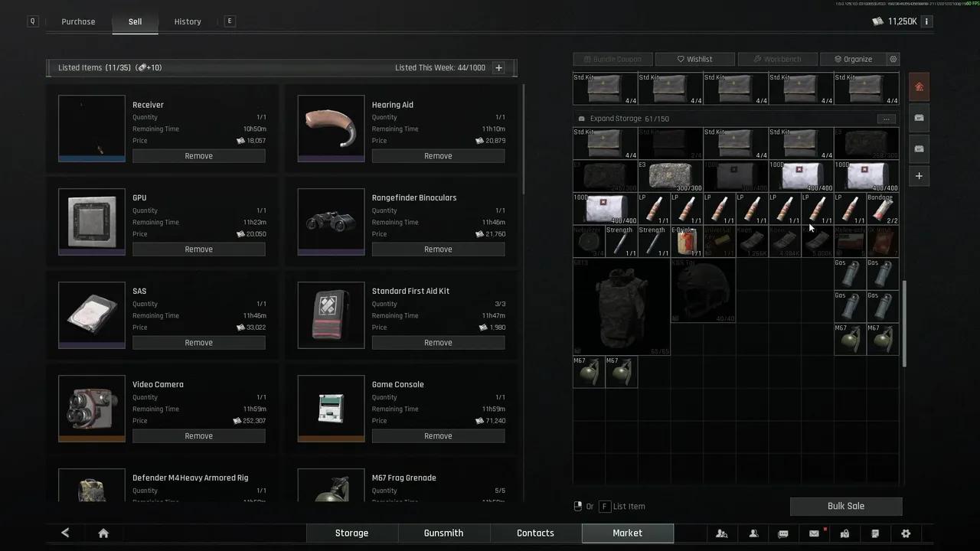Add a new storage box with plus
Image resolution: width=980 pixels, height=551 pixels.
pos(919,176)
